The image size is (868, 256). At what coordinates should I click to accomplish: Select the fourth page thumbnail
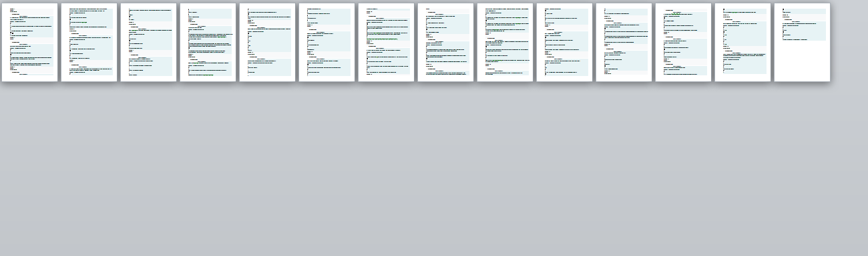click(208, 42)
